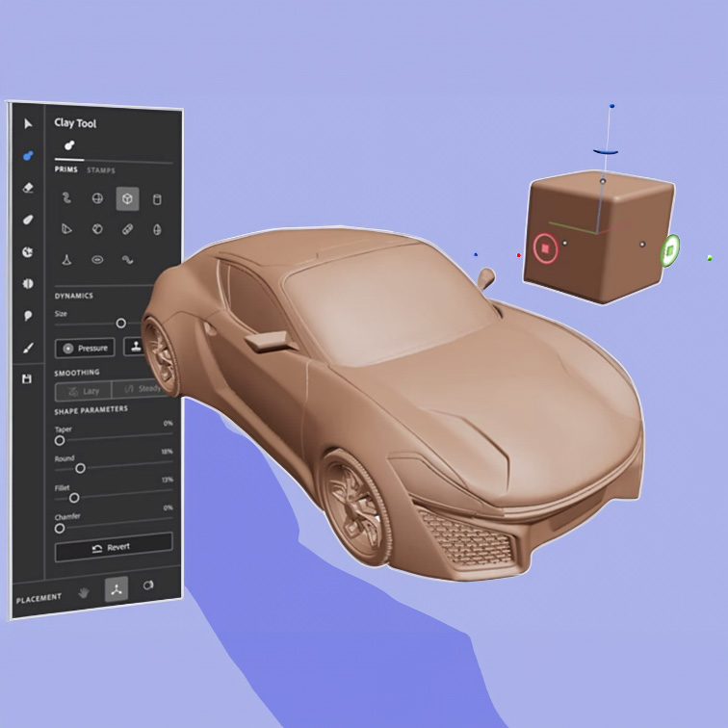
Task: Pick the capsule primitive shape
Action: coord(127,229)
